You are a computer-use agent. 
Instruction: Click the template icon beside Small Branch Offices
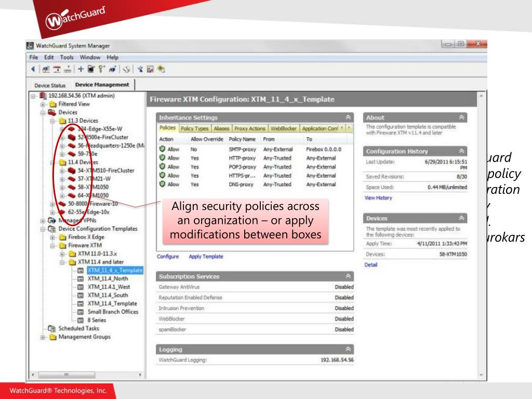coord(81,312)
